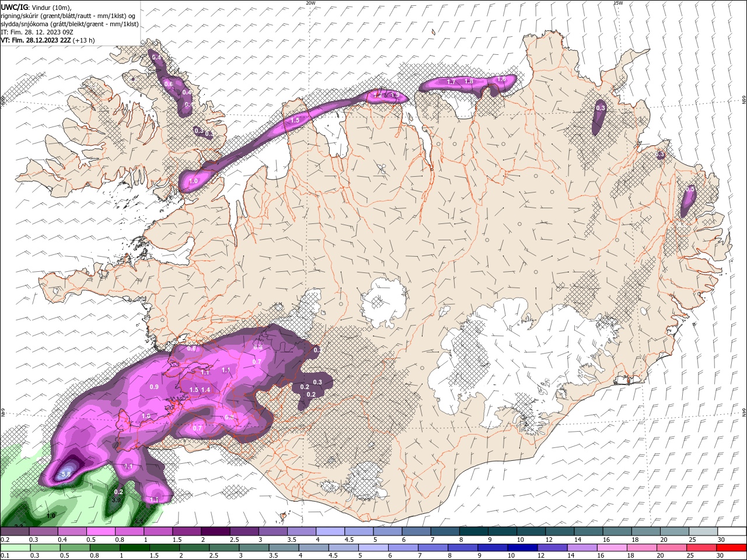This screenshot has height=560, width=747.
Task: Click the light pink 16–18 swatch in the bottom legend row
Action: tap(612, 548)
